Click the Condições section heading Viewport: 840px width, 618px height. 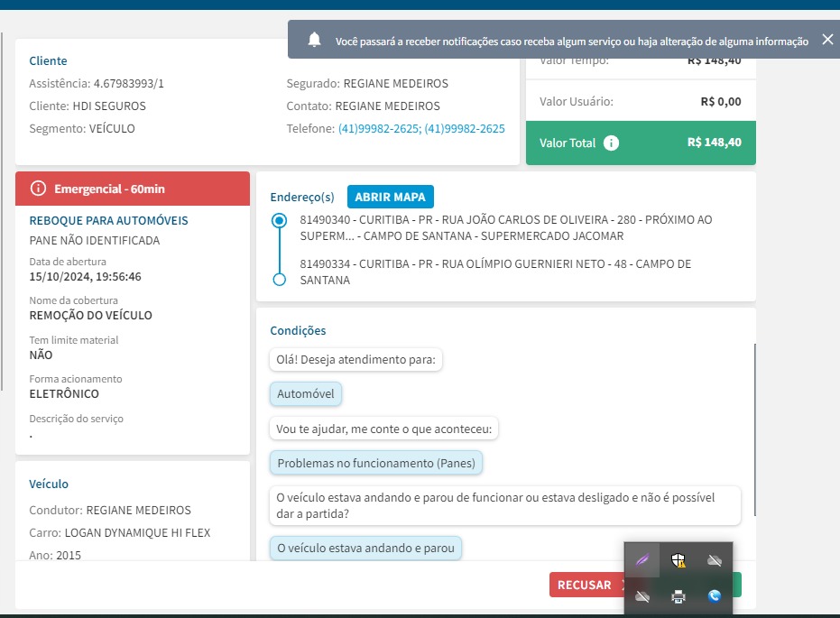298,330
